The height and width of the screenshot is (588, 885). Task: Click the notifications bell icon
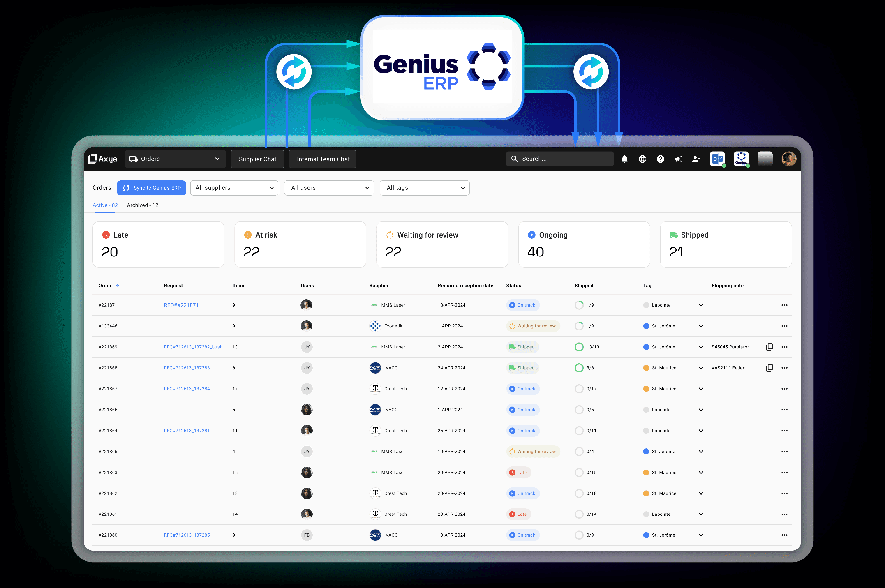[624, 159]
